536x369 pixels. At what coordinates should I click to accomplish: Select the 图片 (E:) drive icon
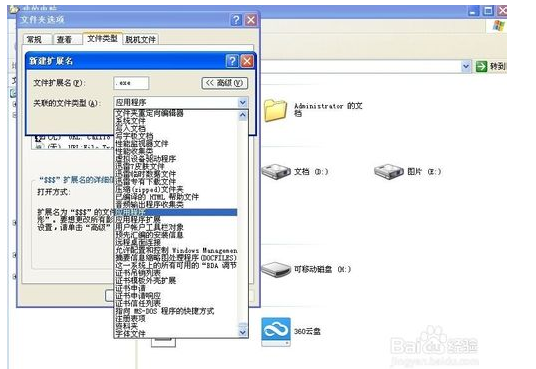point(388,171)
